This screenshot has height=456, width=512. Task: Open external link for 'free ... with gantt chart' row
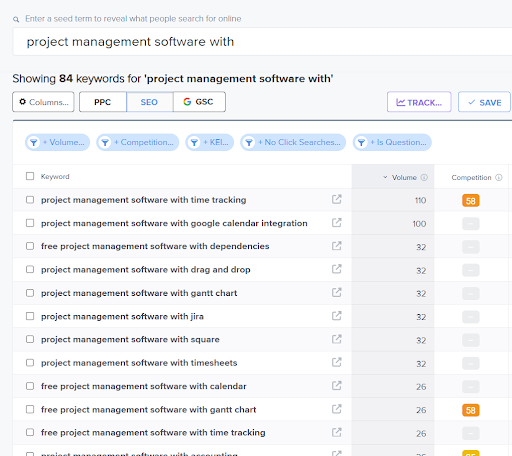point(337,409)
